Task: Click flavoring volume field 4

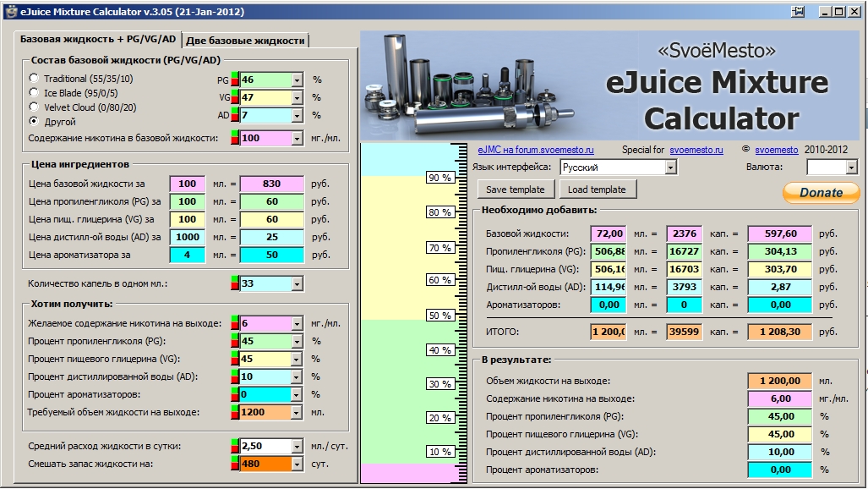Action: point(187,255)
